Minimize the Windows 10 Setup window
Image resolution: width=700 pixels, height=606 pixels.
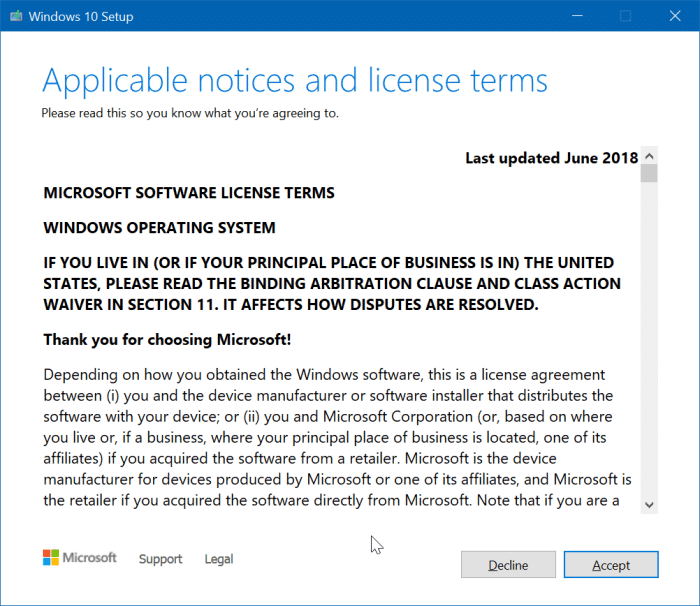click(577, 16)
